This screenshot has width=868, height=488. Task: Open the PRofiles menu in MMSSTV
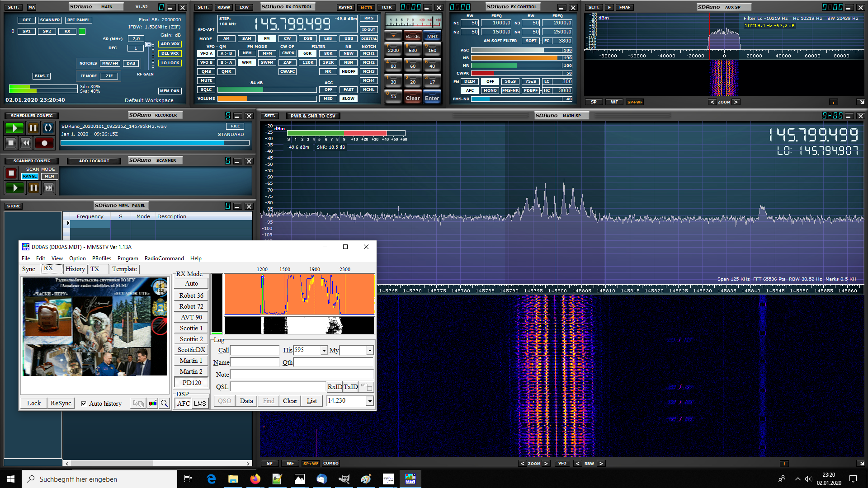[x=102, y=258]
